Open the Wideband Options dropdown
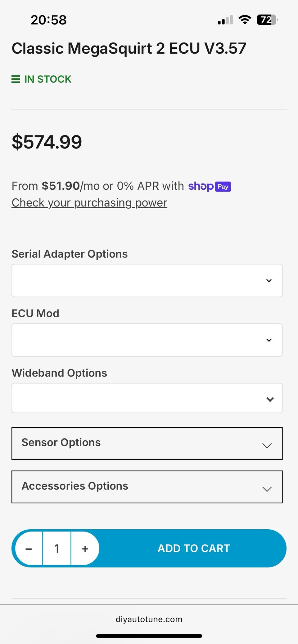This screenshot has width=298, height=644. (x=147, y=398)
